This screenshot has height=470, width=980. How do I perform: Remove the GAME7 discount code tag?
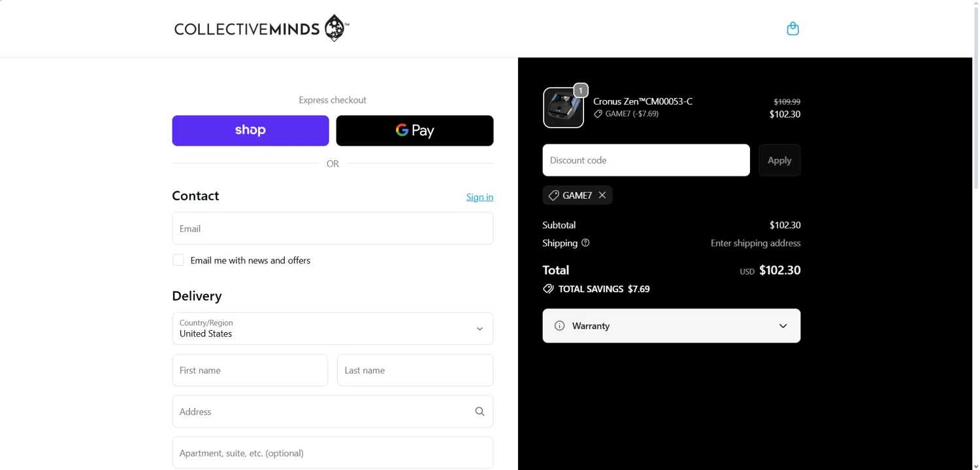point(602,195)
